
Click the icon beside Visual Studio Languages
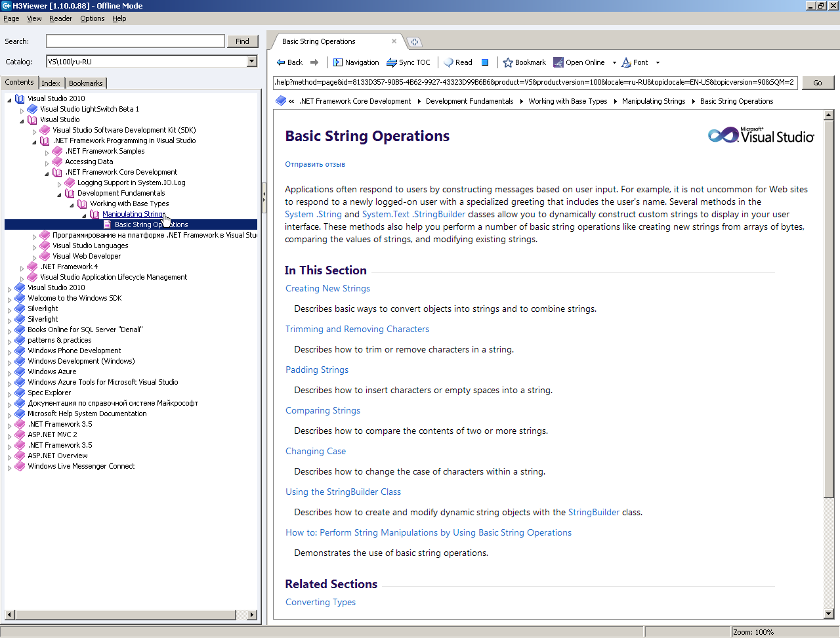click(45, 245)
